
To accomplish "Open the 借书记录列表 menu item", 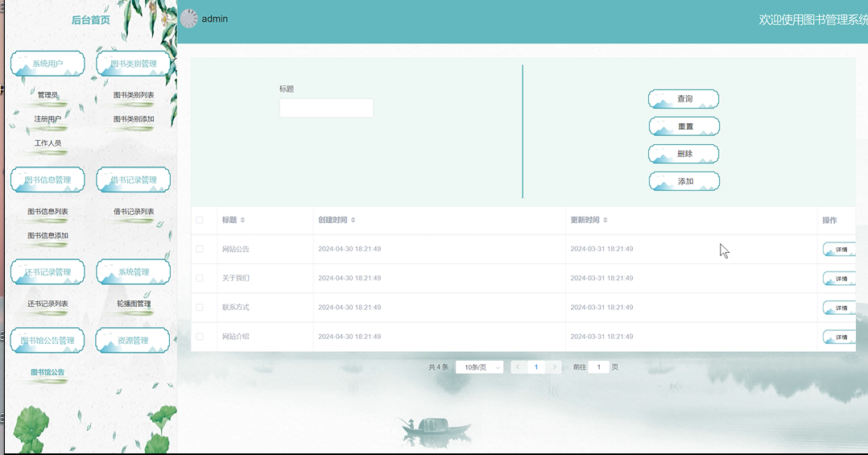I will click(134, 212).
